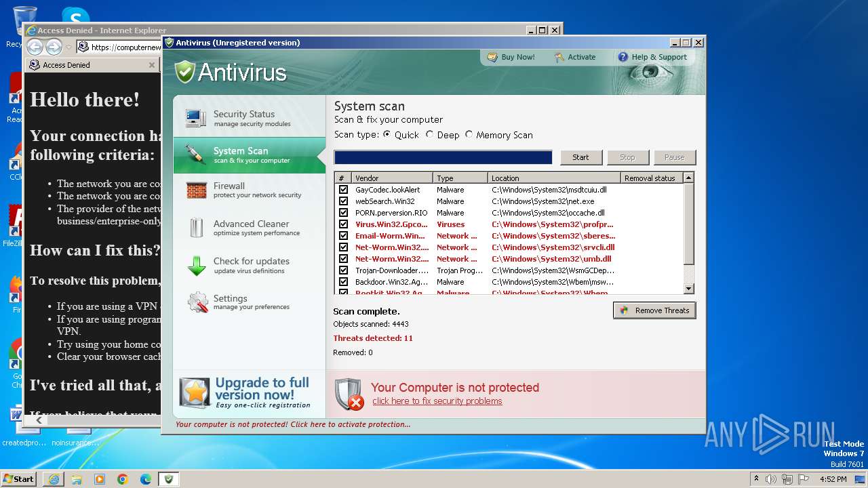The width and height of the screenshot is (868, 488).
Task: Click volume icon in system tray
Action: pyautogui.click(x=771, y=479)
